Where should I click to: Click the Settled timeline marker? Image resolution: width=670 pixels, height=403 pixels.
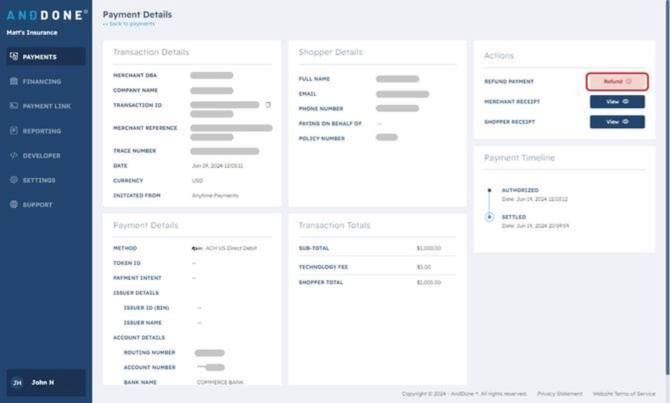pyautogui.click(x=489, y=216)
